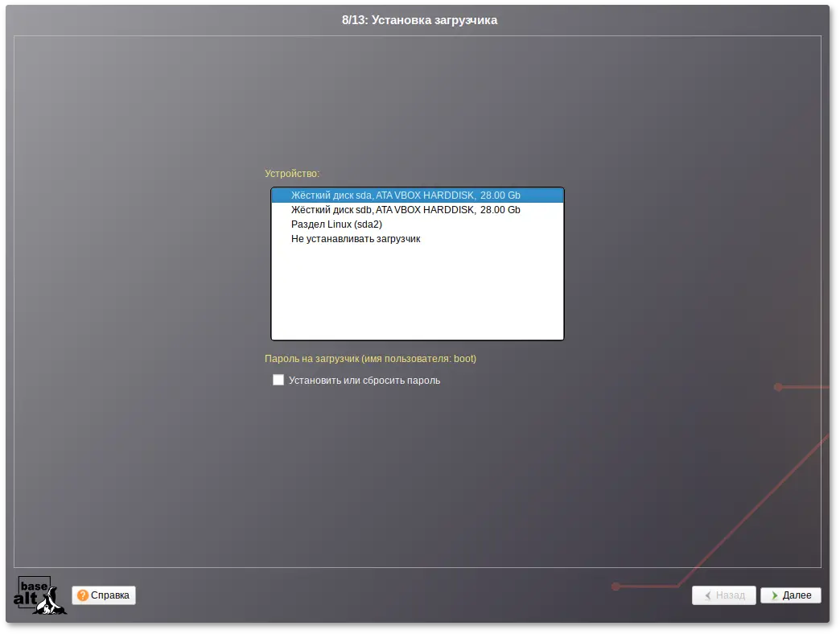
Task: Click the Назад back button
Action: tap(724, 595)
